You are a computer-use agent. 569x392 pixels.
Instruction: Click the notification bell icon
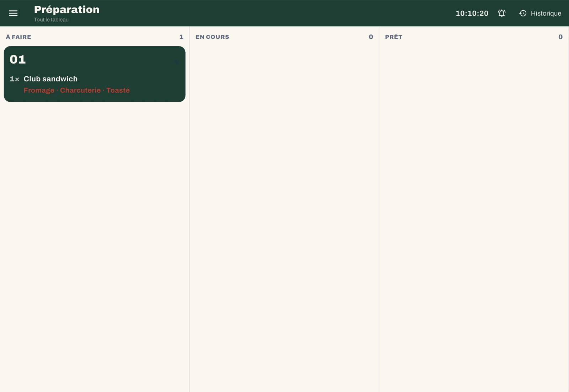coord(501,13)
